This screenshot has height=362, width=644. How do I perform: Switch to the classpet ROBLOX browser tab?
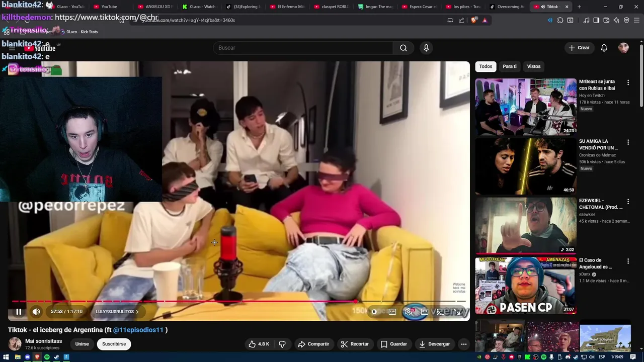click(x=331, y=7)
